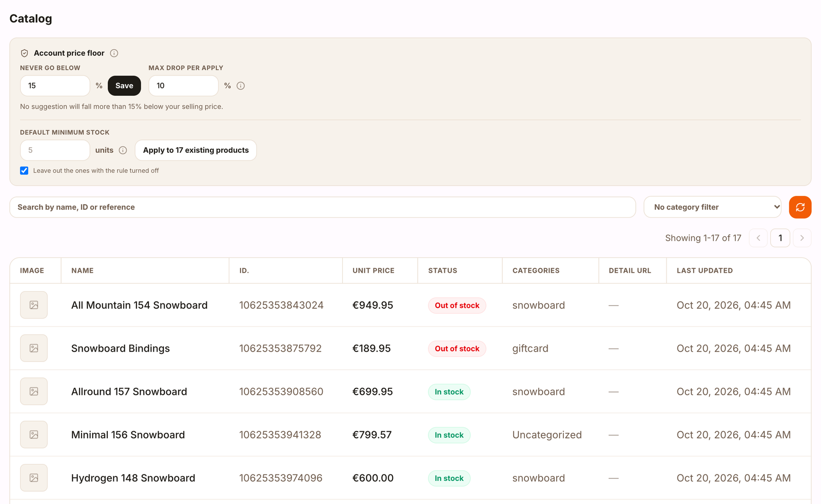Click image placeholder for Minimal 156 Snowboard
The width and height of the screenshot is (821, 504).
[34, 435]
